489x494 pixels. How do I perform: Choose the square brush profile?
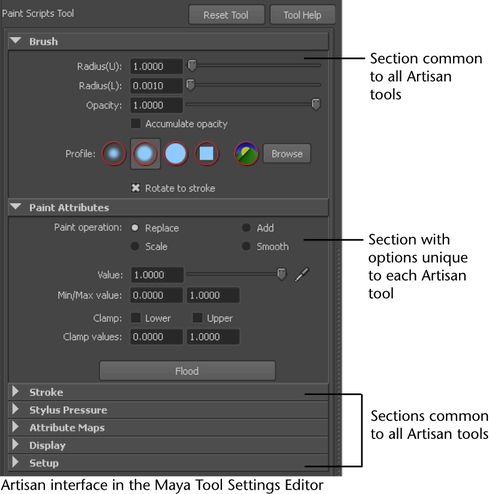pos(206,154)
